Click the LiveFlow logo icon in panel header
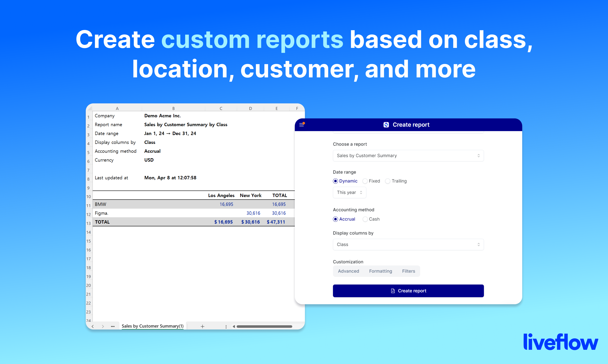608x364 pixels. coord(386,125)
